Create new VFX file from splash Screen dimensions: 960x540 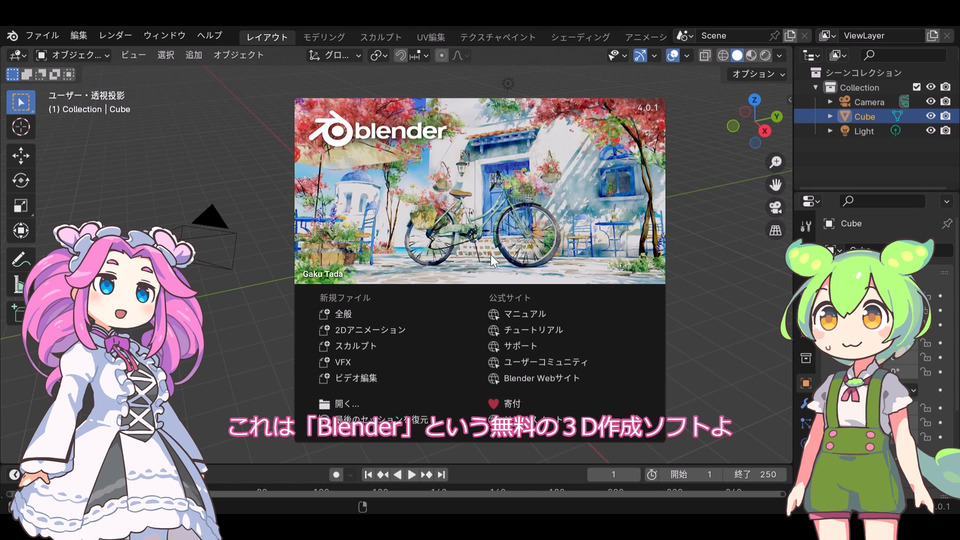(x=343, y=362)
